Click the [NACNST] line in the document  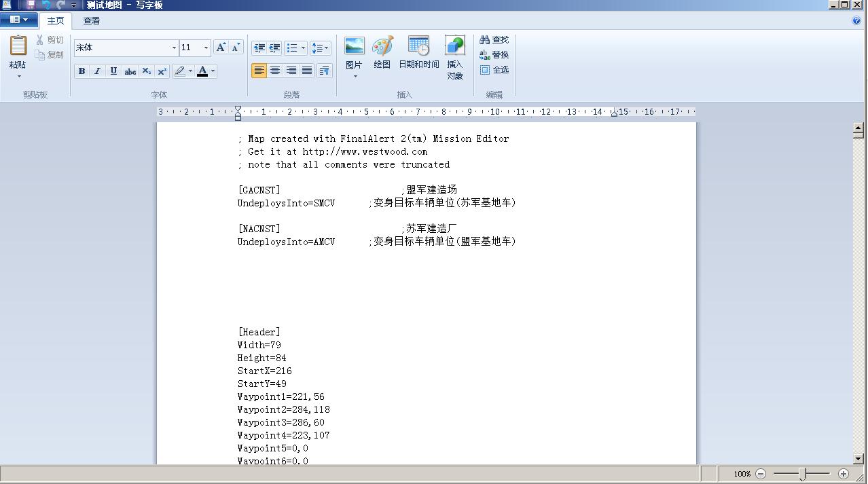[259, 229]
